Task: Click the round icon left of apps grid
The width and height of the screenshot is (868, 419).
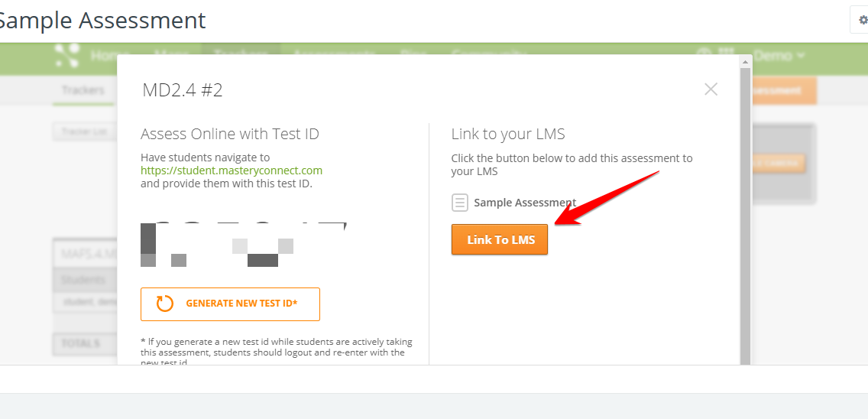Action: [704, 55]
